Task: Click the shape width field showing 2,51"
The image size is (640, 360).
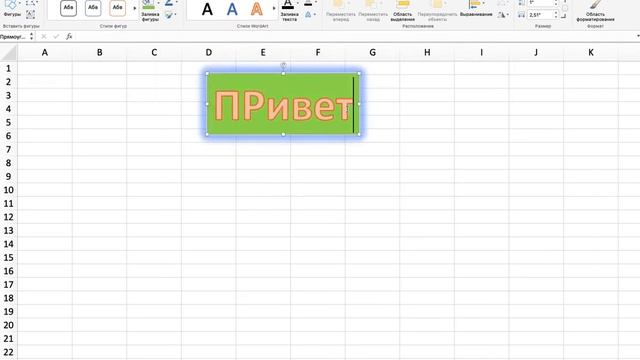Action: [540, 15]
